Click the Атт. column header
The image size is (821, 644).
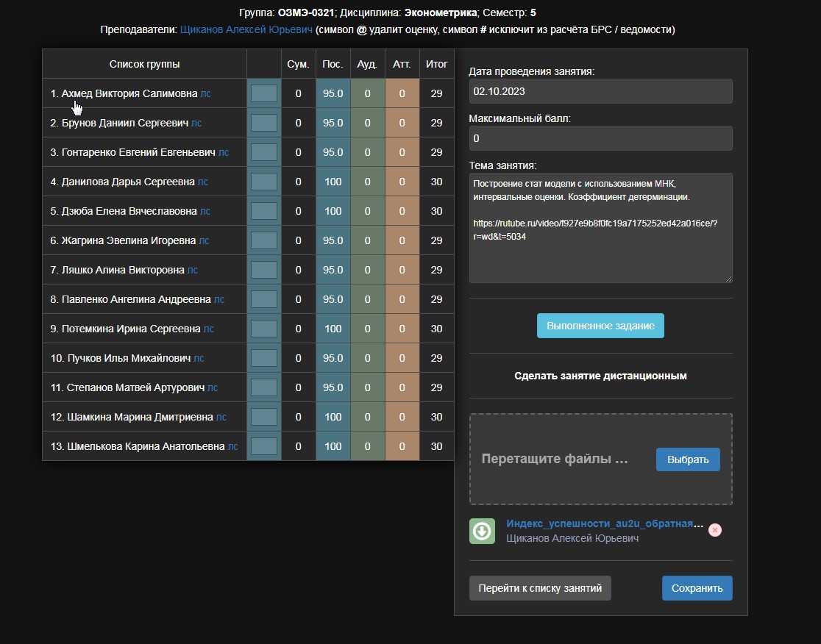[x=402, y=64]
